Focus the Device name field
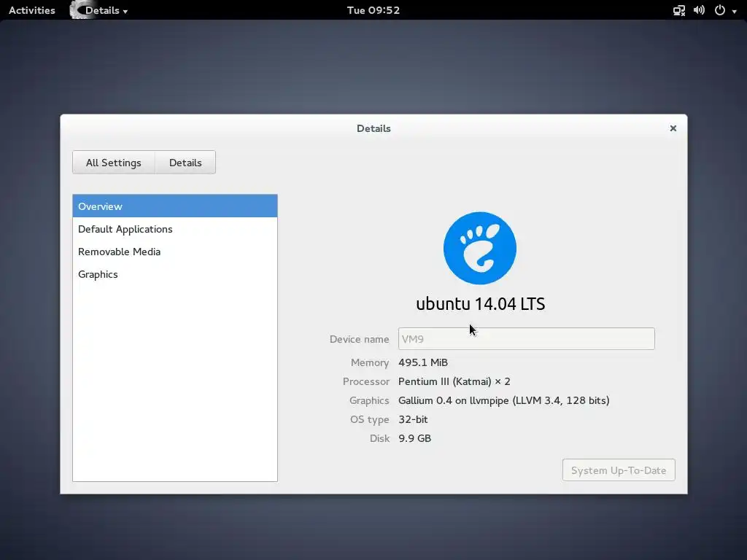The image size is (747, 560). click(527, 338)
